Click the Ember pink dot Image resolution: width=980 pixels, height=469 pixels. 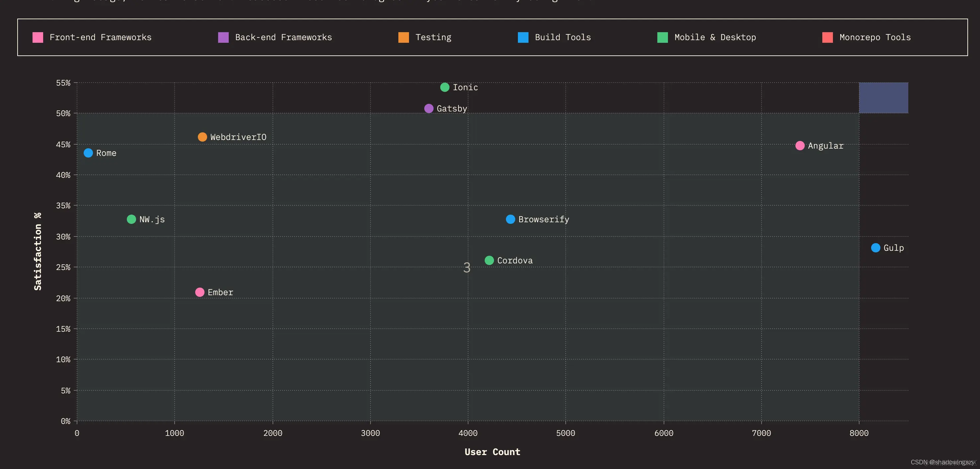200,292
